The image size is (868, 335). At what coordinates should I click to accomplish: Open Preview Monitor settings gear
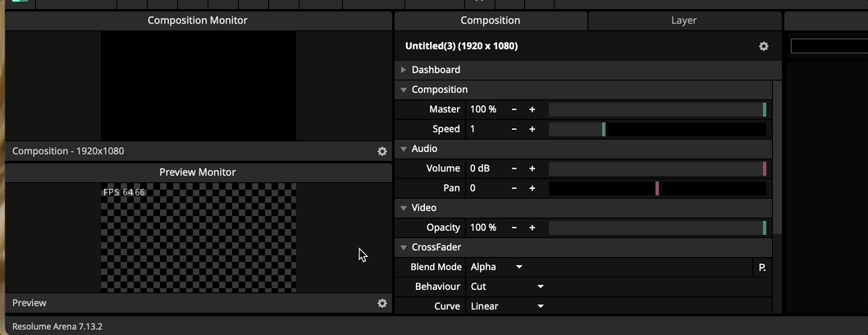[381, 303]
